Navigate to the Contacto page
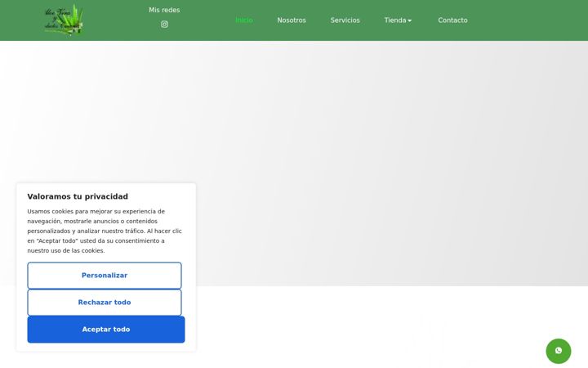588x368 pixels. coord(452,20)
